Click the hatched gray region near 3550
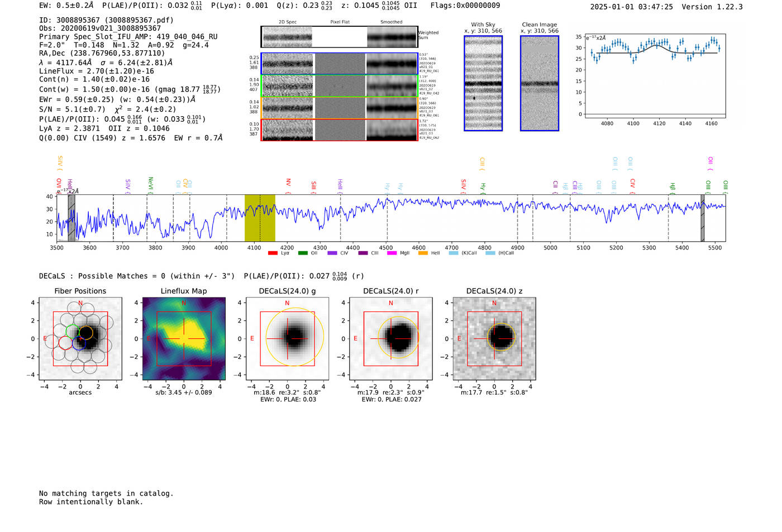Screen dimensions: 782x532 coord(71,218)
